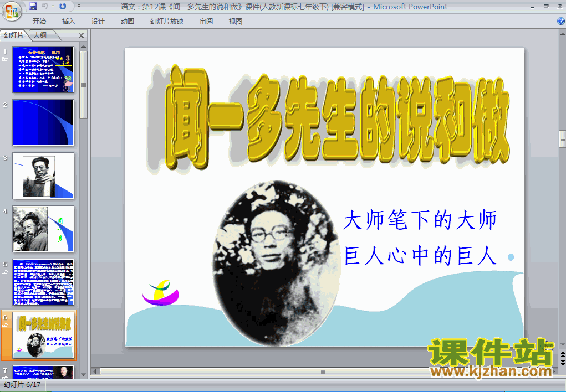Select slide 4 thumbnail with pipe photo
Screen dimensions: 566x392
pyautogui.click(x=43, y=229)
